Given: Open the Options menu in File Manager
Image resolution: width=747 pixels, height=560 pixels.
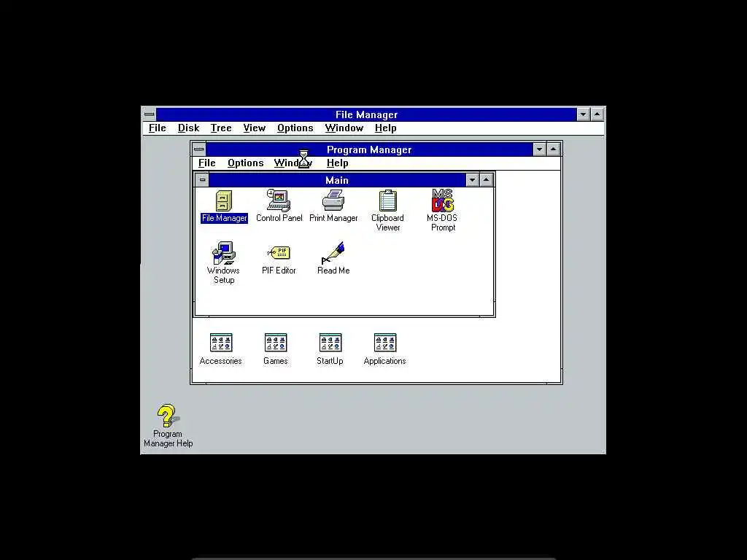Looking at the screenshot, I should pos(295,128).
